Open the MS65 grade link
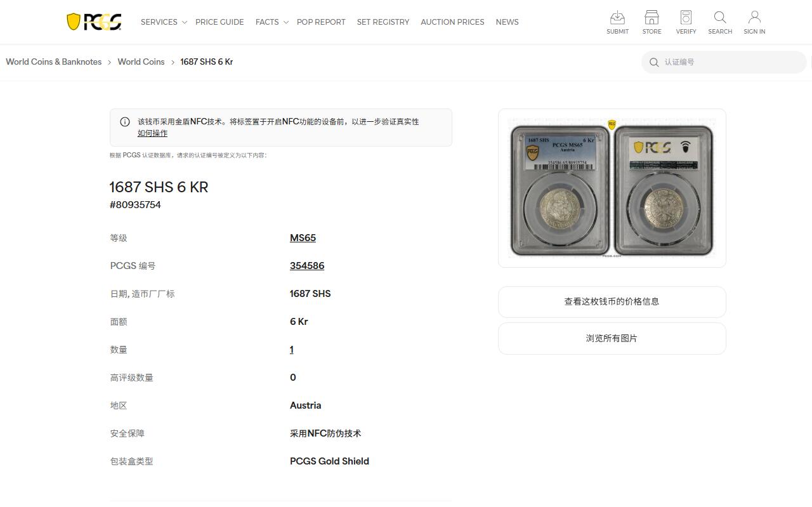Screen dimensions: 812x507 point(303,237)
